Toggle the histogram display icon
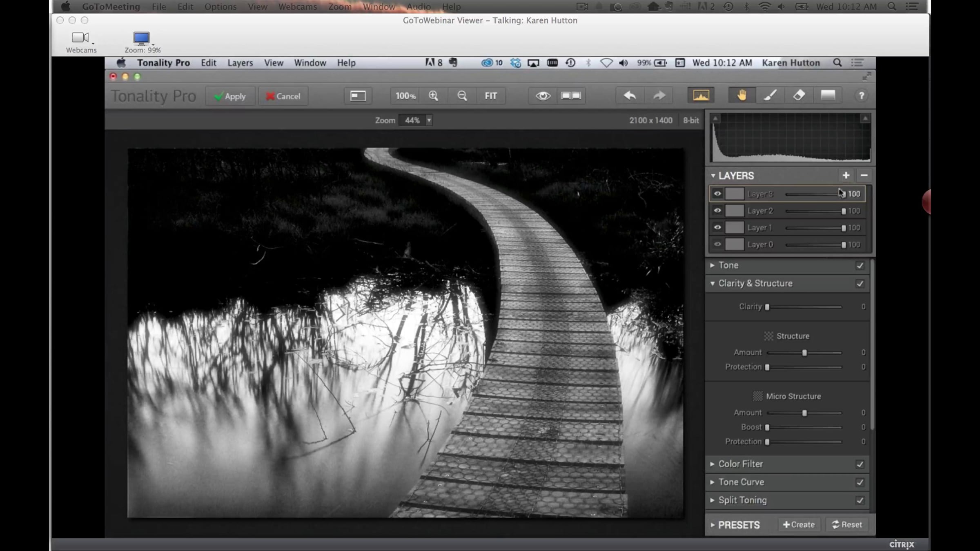This screenshot has width=980, height=551. click(701, 96)
